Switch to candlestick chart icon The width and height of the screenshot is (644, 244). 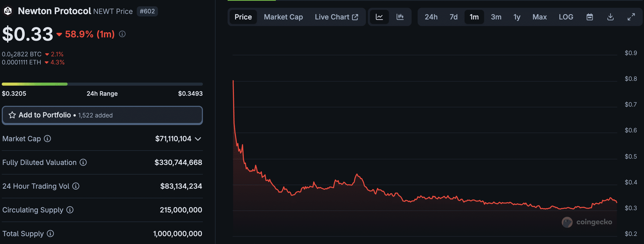(x=400, y=17)
